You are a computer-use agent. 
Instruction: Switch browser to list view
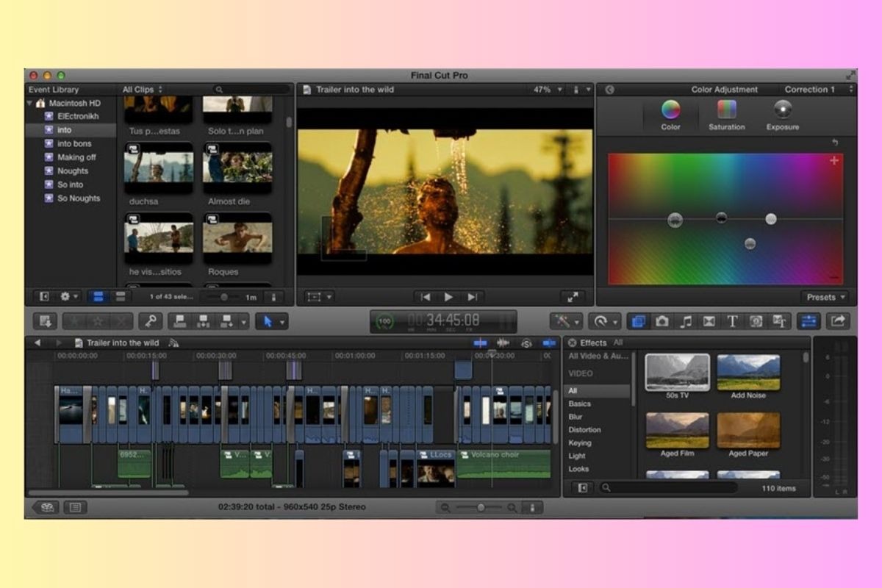click(x=120, y=297)
